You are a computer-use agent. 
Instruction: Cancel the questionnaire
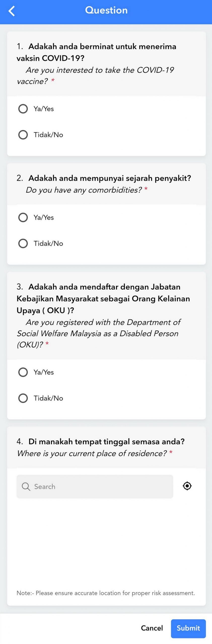click(152, 628)
